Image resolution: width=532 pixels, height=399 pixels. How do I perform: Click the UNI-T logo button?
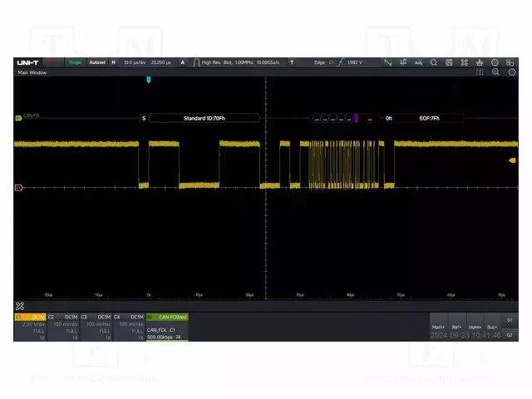point(27,63)
